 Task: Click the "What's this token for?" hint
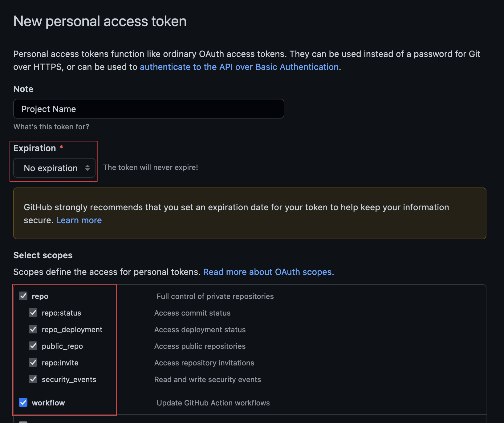[51, 127]
